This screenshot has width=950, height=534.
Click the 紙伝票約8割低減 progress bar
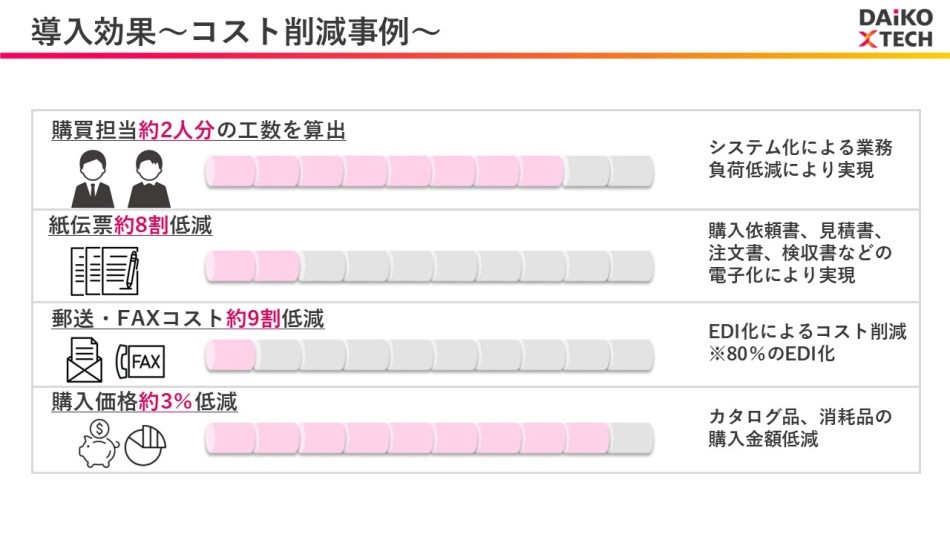pos(430,266)
